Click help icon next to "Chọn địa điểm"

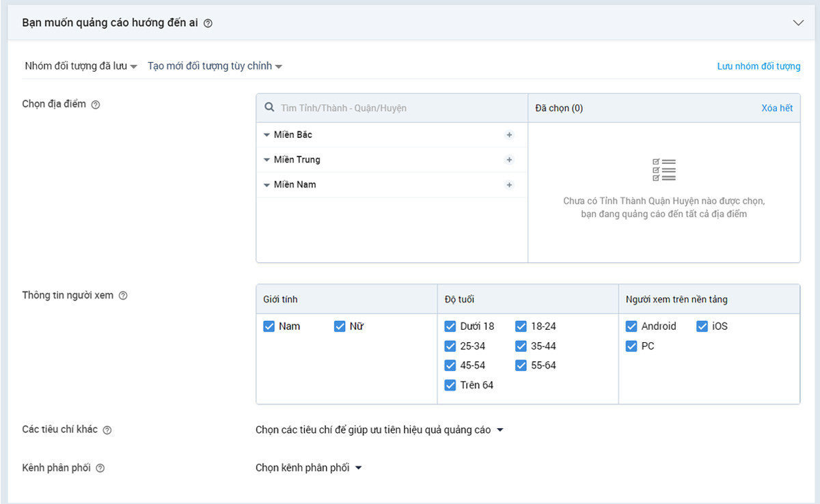coord(96,104)
